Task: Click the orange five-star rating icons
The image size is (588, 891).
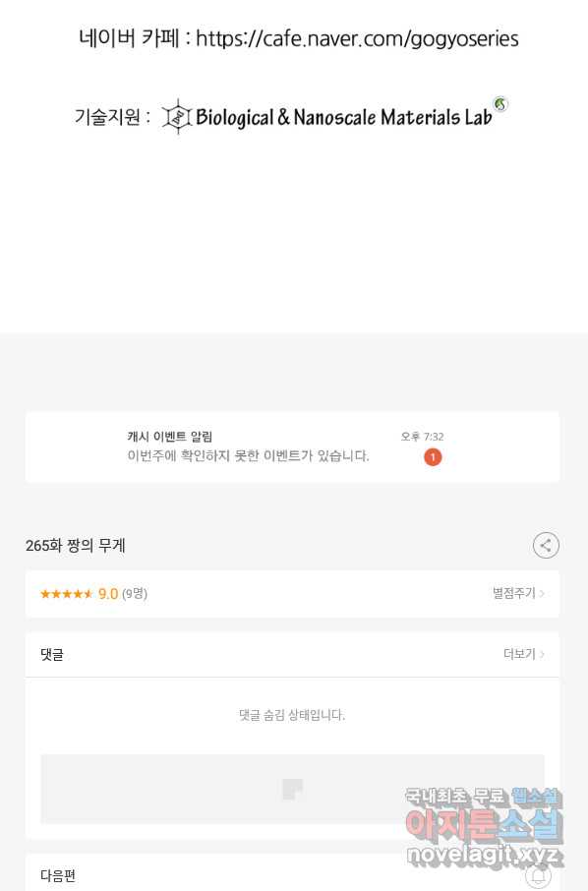Action: [66, 594]
